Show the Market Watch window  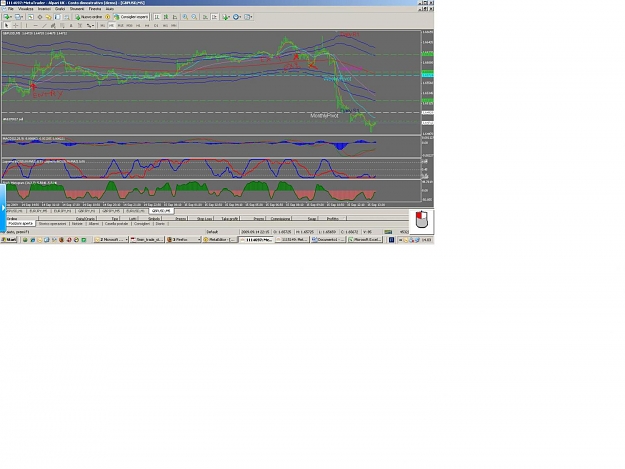(x=30, y=17)
